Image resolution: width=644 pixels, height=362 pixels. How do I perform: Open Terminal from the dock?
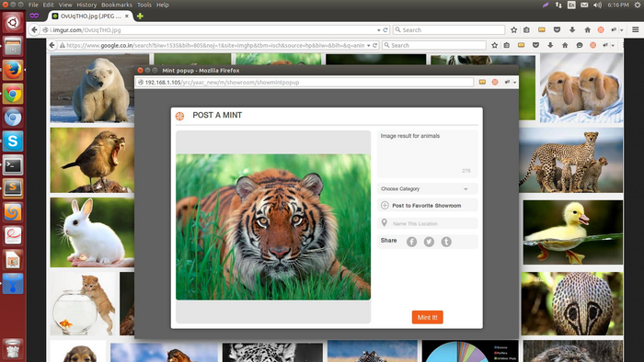13,164
